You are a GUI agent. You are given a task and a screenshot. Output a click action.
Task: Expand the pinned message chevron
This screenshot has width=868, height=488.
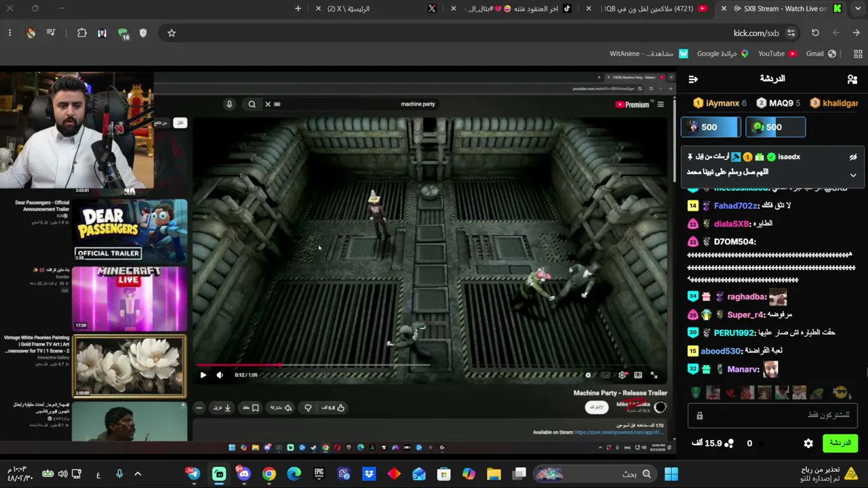pos(853,175)
